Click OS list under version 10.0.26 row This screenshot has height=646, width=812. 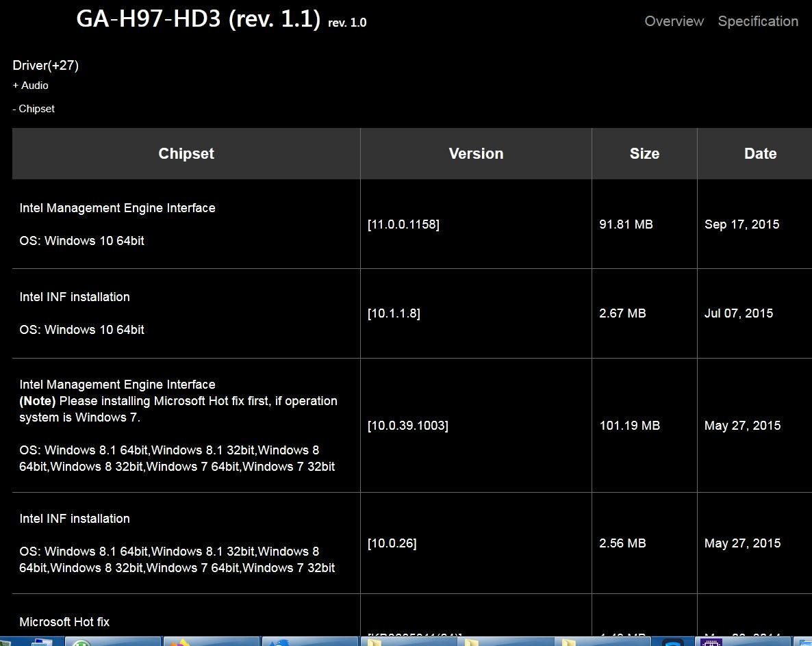pos(177,560)
